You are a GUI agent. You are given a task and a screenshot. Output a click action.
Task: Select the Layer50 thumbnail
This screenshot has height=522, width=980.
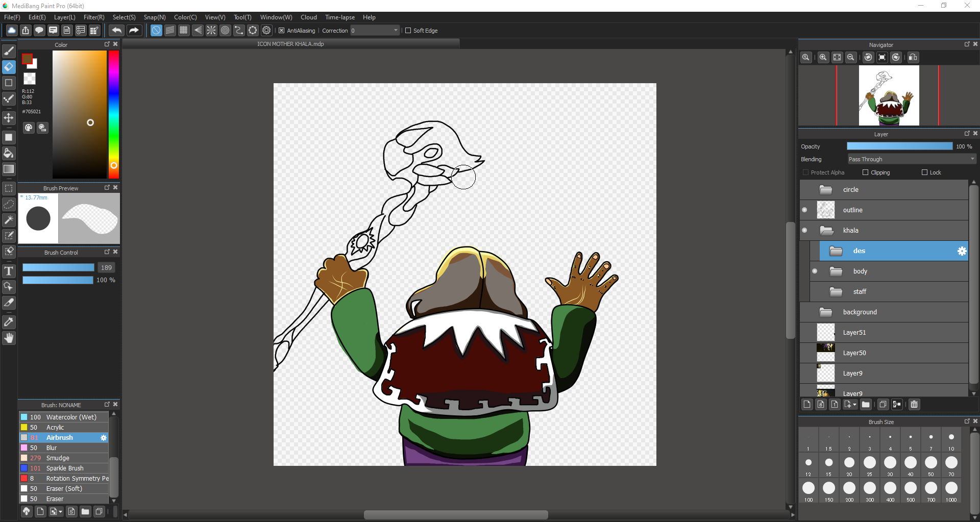(826, 353)
